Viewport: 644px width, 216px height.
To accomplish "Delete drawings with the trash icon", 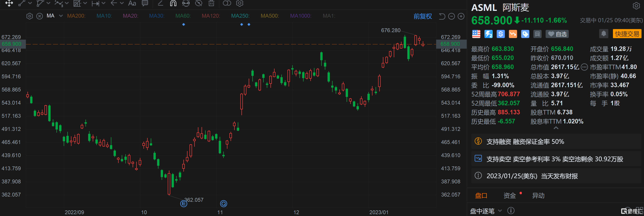I will [211, 3].
